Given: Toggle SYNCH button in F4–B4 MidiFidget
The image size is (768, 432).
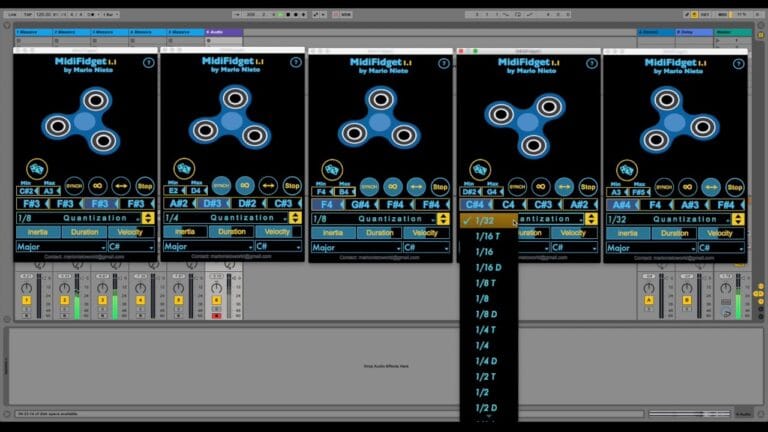Looking at the screenshot, I should [x=369, y=186].
